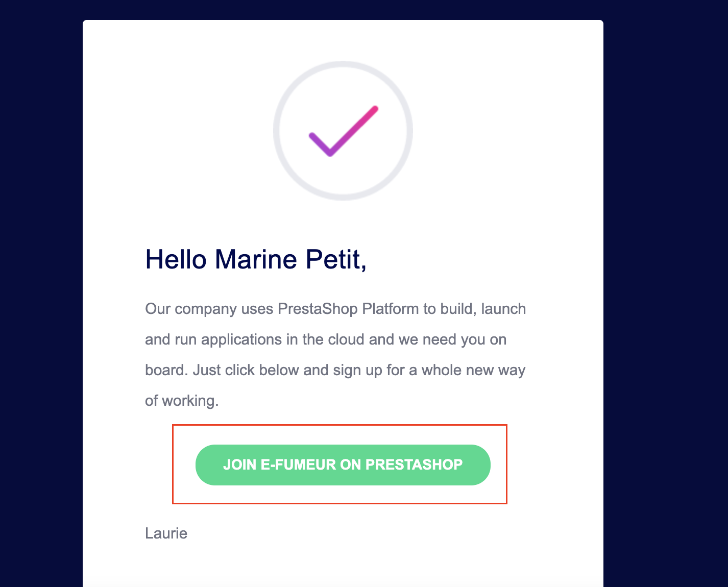Click the pink-purple checkmark icon
The height and width of the screenshot is (587, 728).
[x=343, y=131]
